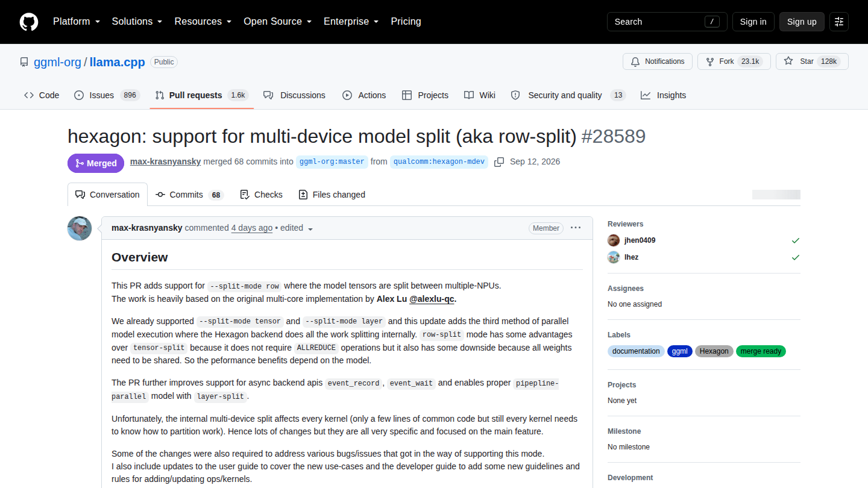868x488 pixels.
Task: Click the Overview heading
Action: (140, 257)
